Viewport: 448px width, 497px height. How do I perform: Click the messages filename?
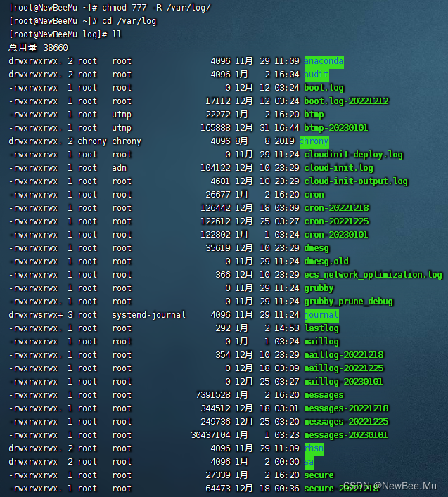tap(324, 395)
